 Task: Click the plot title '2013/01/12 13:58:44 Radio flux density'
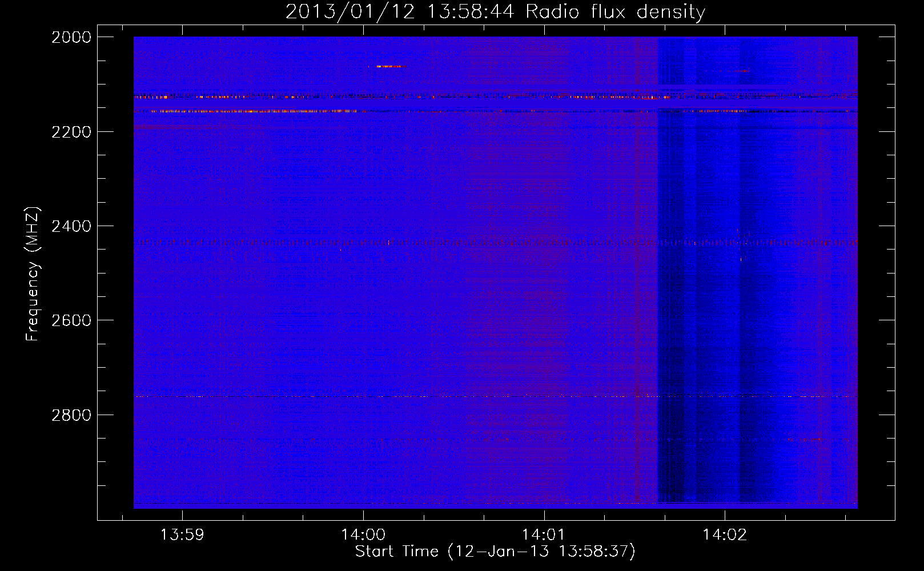(495, 11)
